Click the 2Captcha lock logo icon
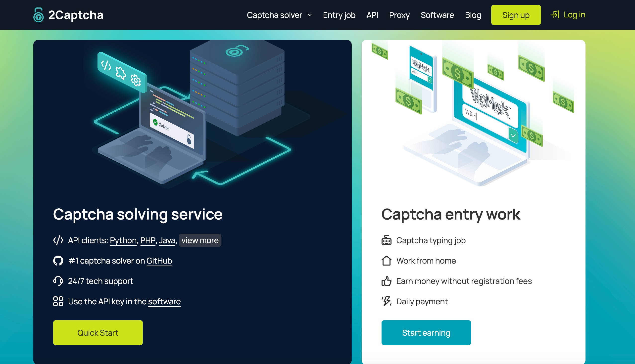This screenshot has width=635, height=364. pos(38,15)
